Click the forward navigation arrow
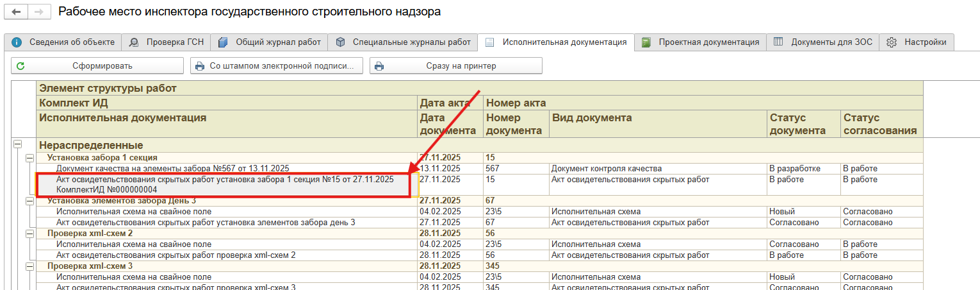This screenshot has height=290, width=980. (x=38, y=12)
